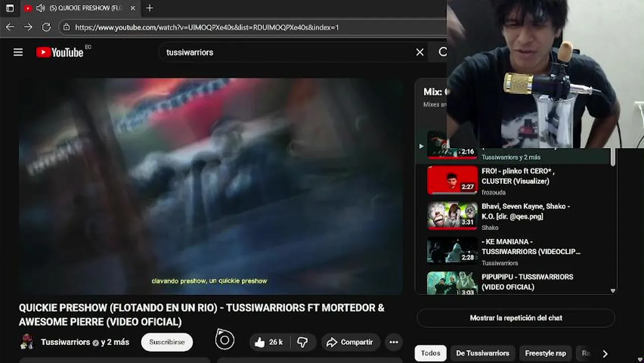This screenshot has width=644, height=363.
Task: Select the De Tussiwarriors filter chip
Action: pos(483,353)
